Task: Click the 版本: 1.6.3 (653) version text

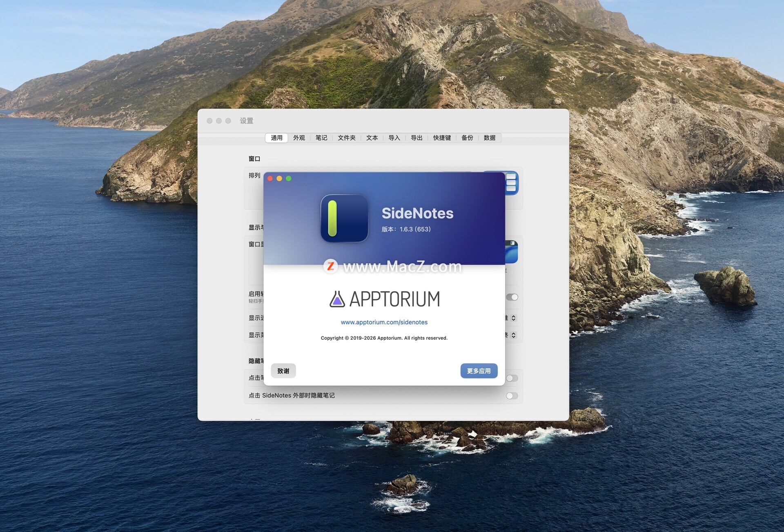Action: click(406, 229)
